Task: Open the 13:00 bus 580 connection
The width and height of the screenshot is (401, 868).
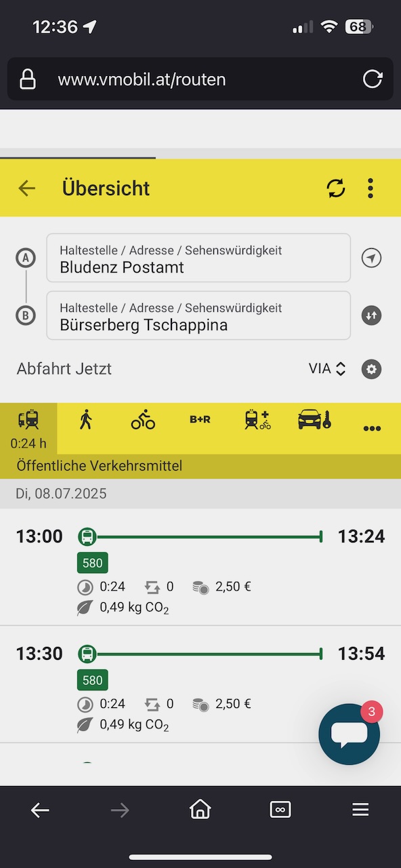Action: [200, 568]
